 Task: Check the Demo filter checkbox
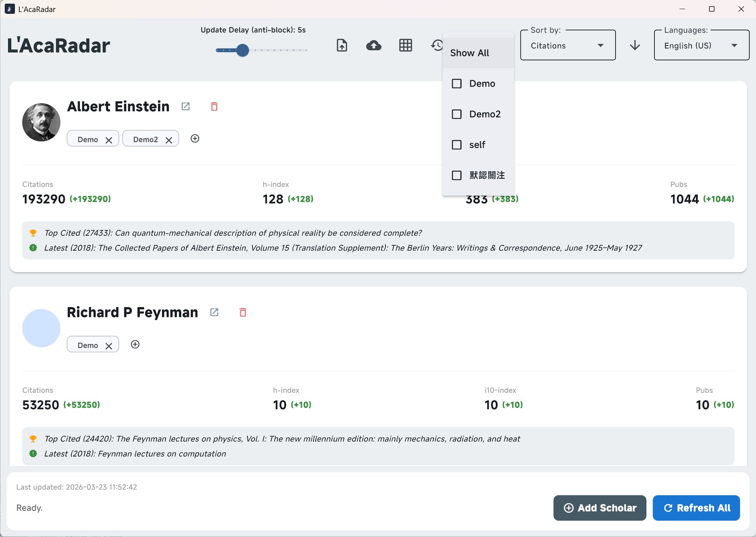[457, 83]
